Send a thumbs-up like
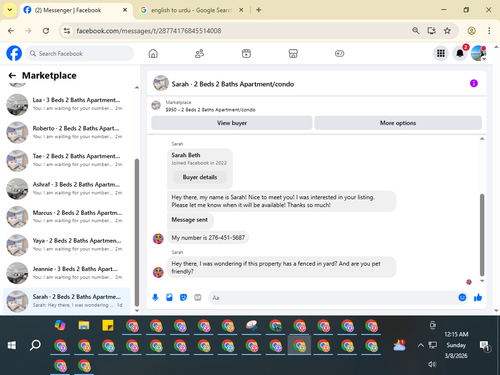 (478, 297)
